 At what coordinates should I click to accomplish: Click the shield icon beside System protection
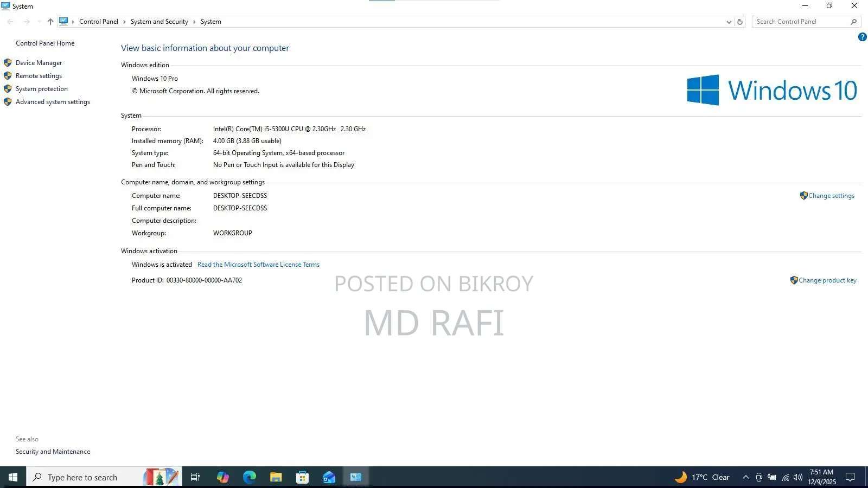[8, 89]
